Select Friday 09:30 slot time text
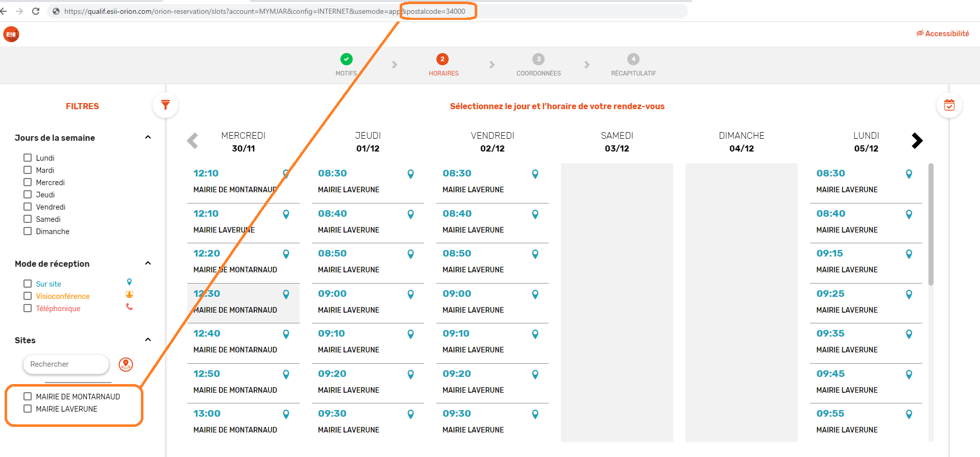Viewport: 980px width, 457px height. (x=457, y=414)
